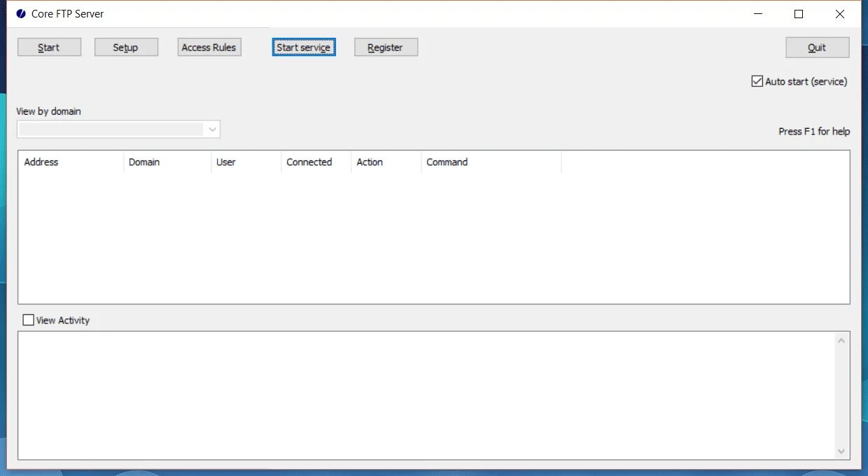Maximize the Core FTP Server window
Viewport: 868px width, 476px height.
799,14
